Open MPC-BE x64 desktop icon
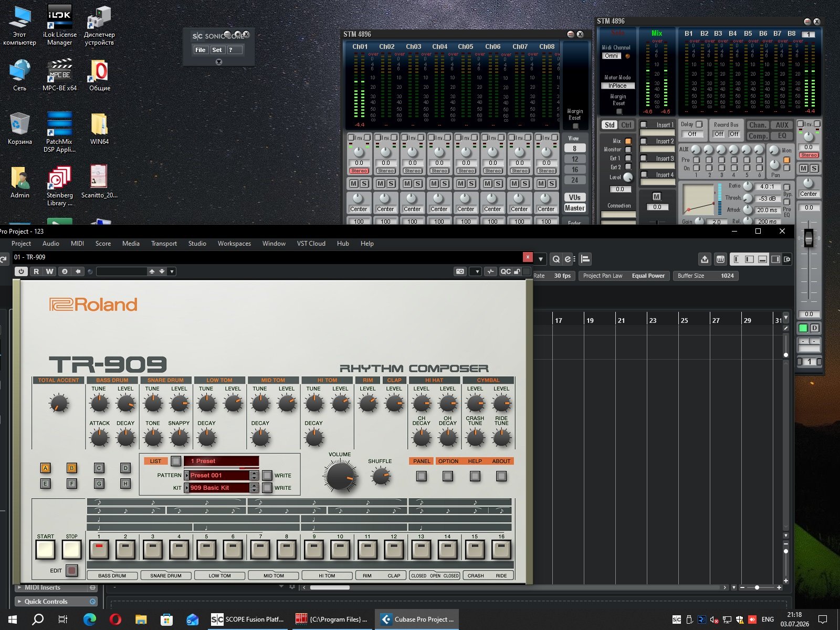Image resolution: width=840 pixels, height=630 pixels. pyautogui.click(x=59, y=75)
